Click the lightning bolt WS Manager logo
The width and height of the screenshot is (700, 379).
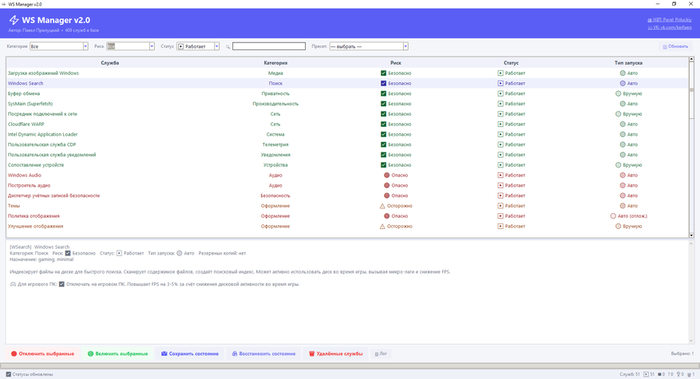click(x=14, y=20)
